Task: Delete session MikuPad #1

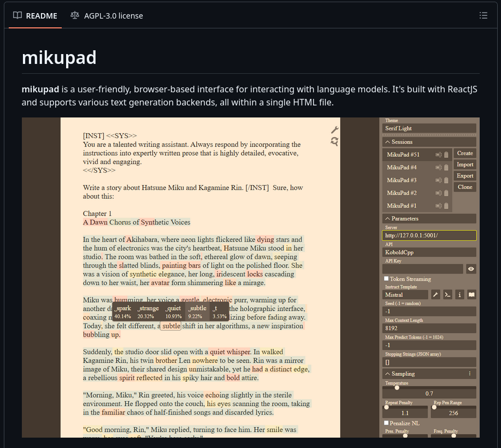Action: [x=446, y=206]
